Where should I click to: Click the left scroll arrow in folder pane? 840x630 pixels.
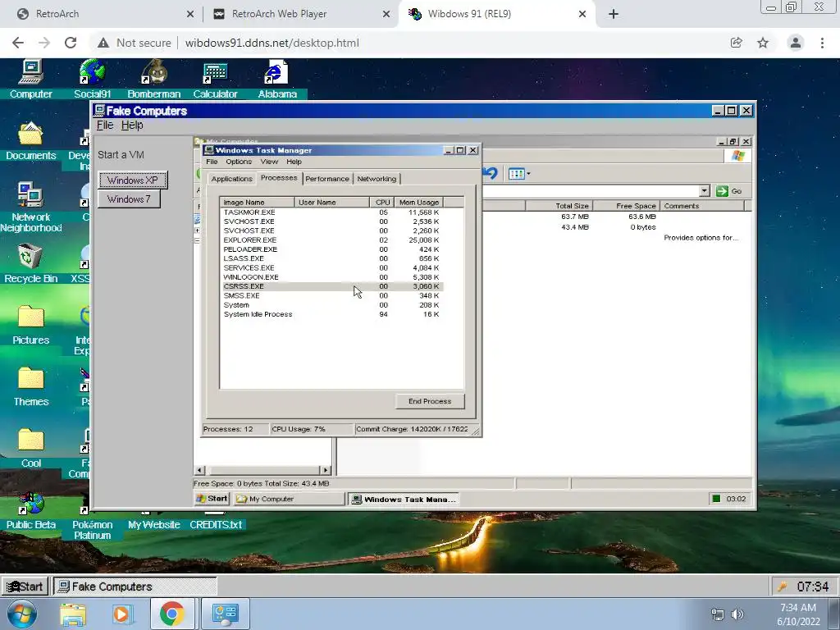point(199,470)
